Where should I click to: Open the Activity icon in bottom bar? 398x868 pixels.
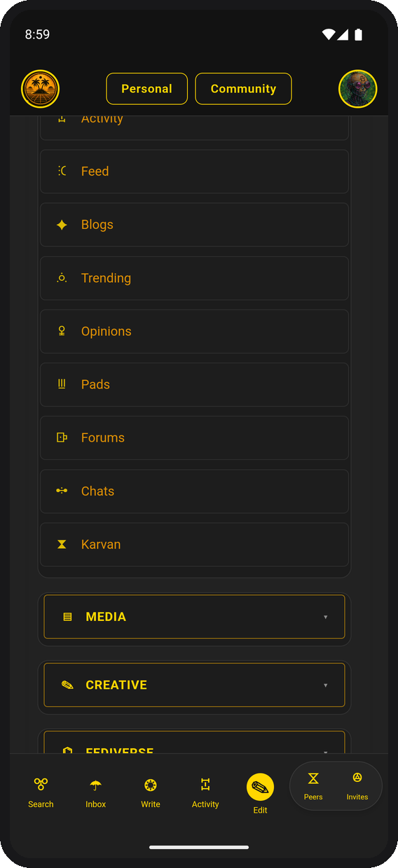(x=205, y=785)
